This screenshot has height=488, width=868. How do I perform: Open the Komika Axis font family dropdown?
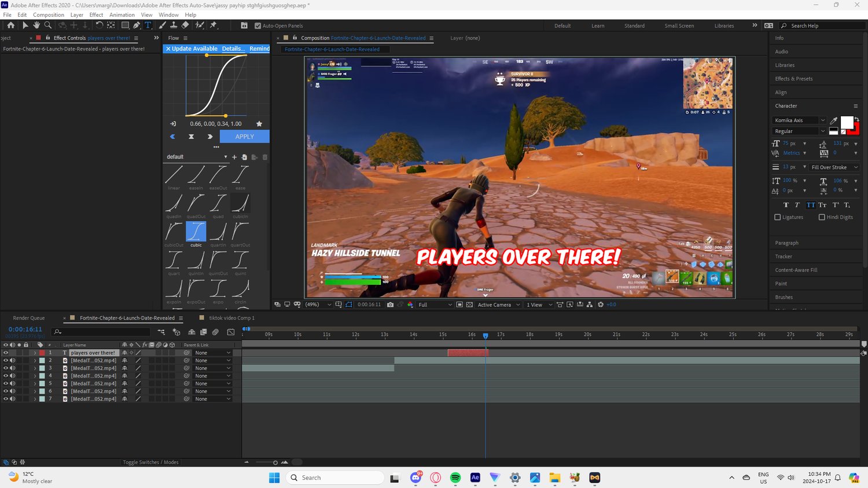[799, 120]
